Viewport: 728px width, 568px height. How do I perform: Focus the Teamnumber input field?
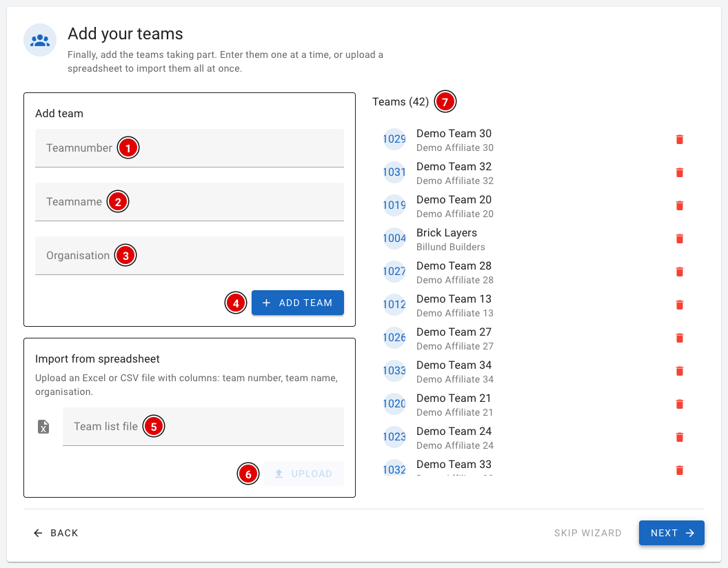click(x=190, y=148)
